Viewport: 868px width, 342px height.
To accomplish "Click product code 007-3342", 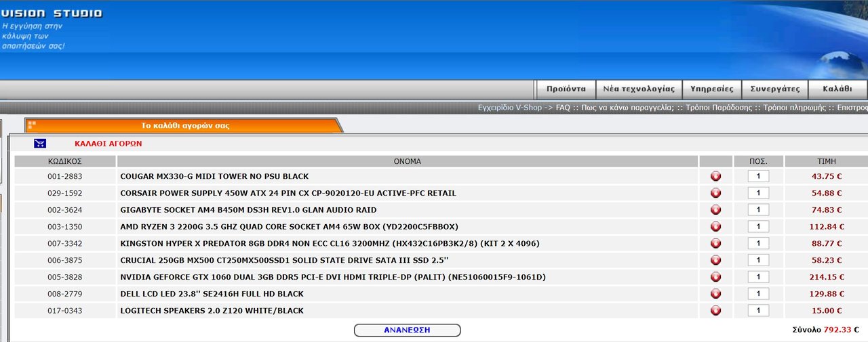I will pyautogui.click(x=65, y=243).
